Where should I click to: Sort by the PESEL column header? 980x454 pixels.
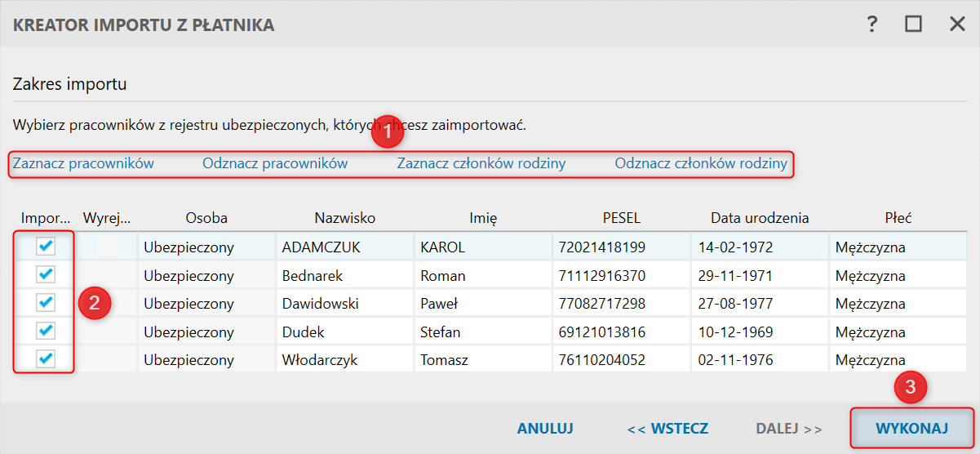tap(621, 218)
